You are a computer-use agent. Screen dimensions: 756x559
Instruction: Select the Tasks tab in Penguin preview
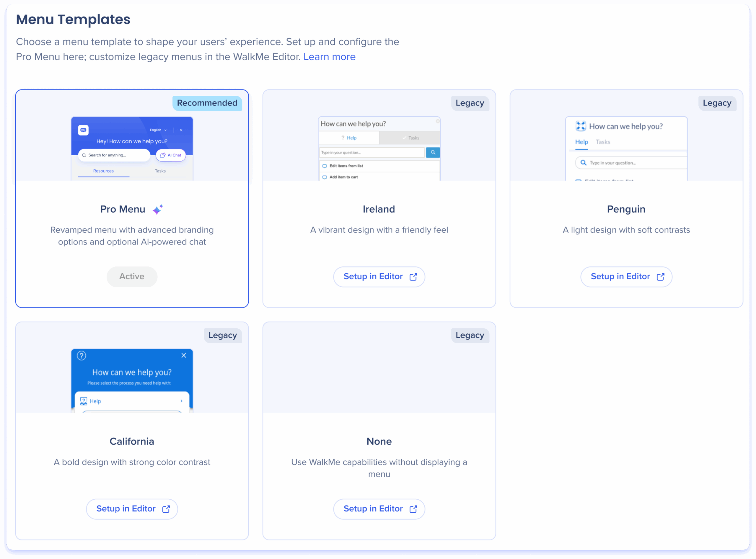603,142
